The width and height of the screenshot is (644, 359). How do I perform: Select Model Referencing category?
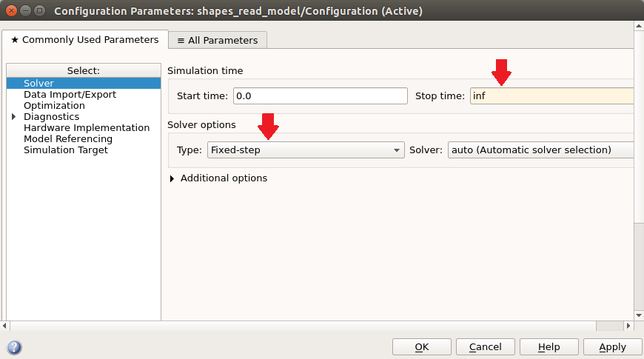(68, 139)
